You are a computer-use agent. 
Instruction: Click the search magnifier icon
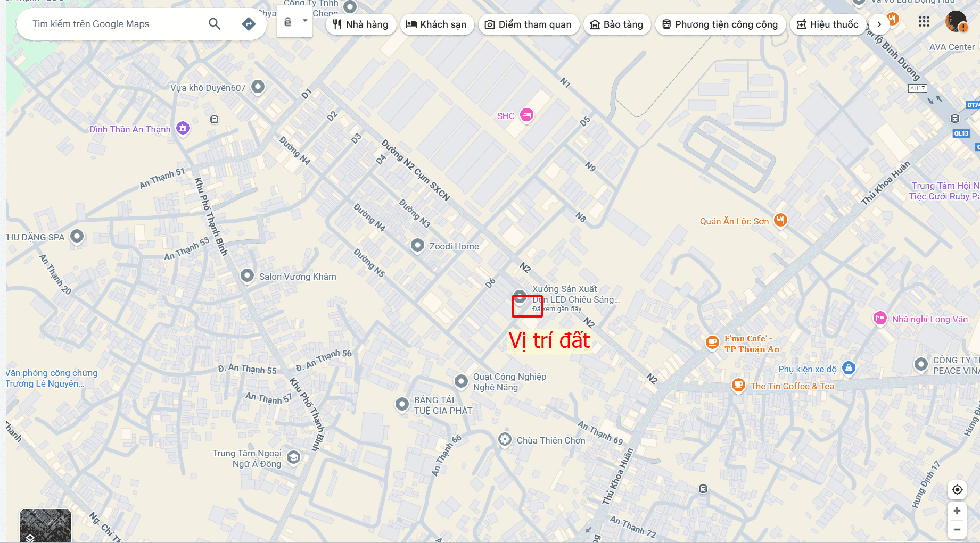tap(215, 24)
